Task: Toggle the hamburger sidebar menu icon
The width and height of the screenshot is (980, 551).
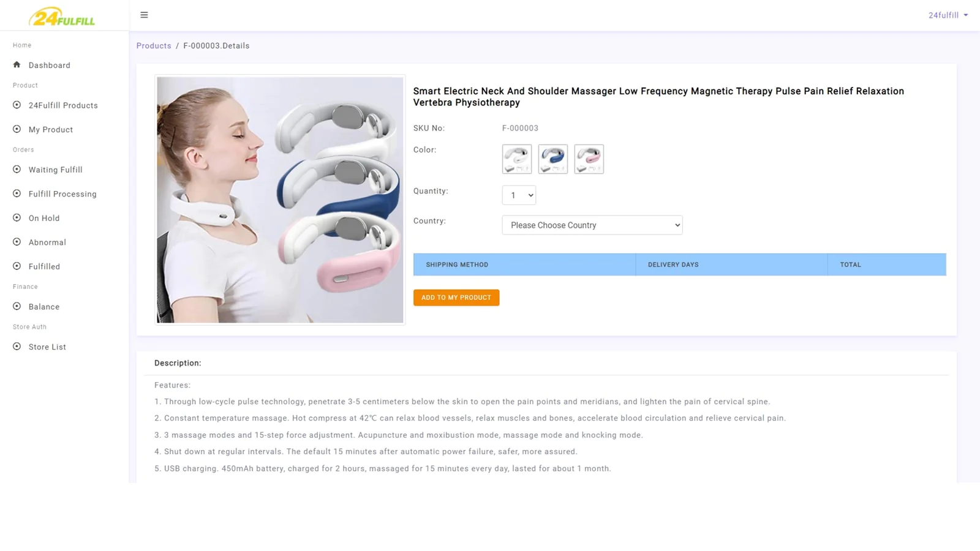Action: pos(144,15)
